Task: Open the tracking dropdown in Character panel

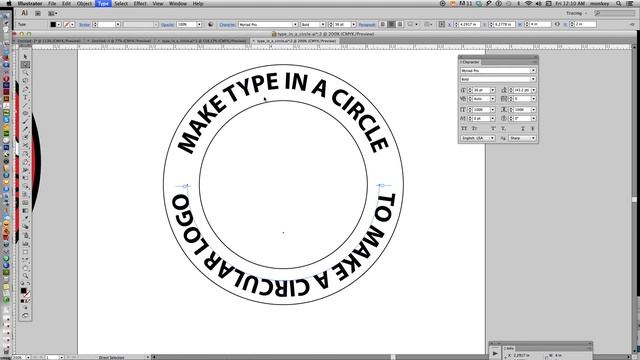Action: [x=533, y=99]
